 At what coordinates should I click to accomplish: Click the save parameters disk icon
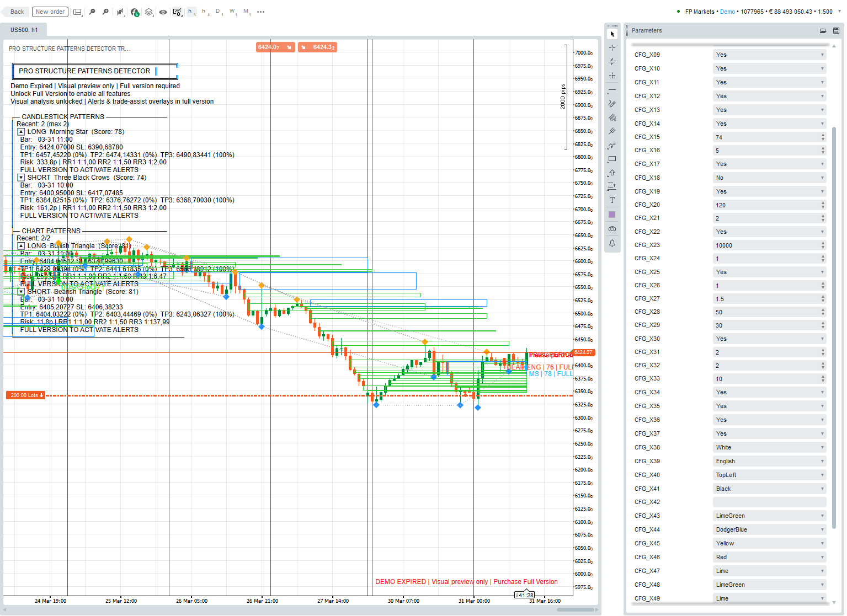[x=836, y=31]
